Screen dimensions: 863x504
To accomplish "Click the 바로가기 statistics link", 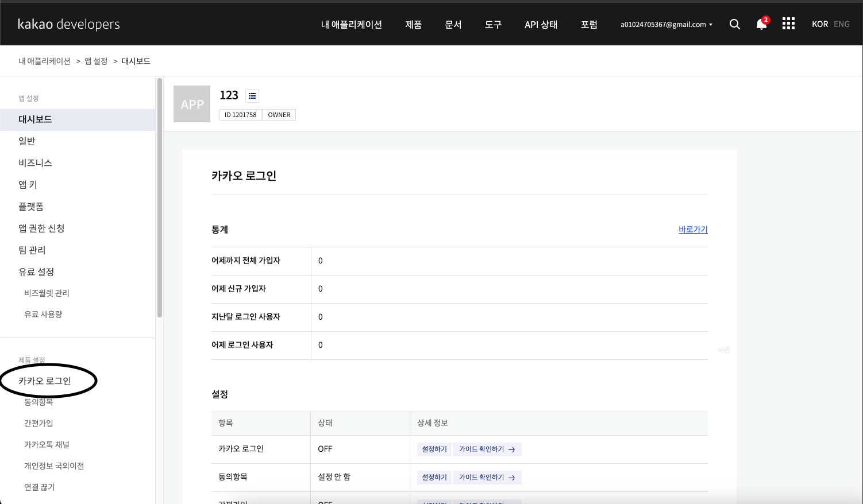I will point(693,230).
